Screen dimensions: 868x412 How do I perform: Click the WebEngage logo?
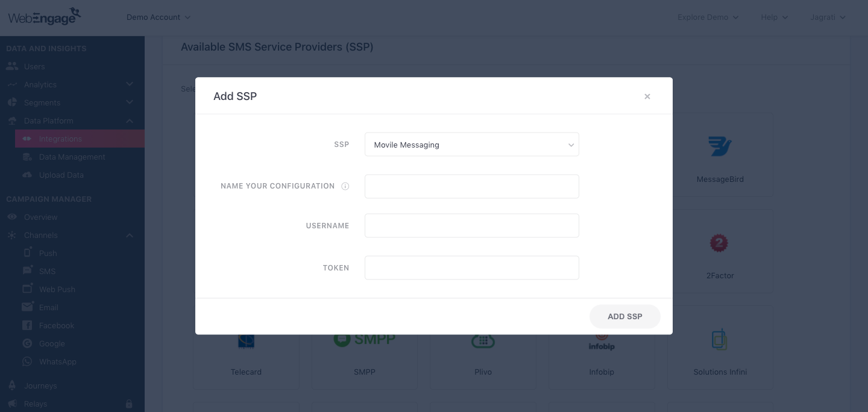[45, 16]
